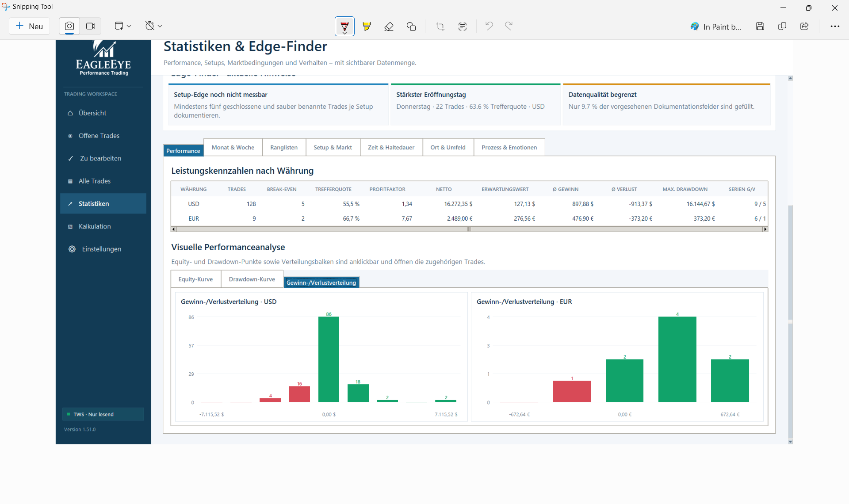Expand the snipping mode dropdown
The height and width of the screenshot is (504, 849).
123,26
